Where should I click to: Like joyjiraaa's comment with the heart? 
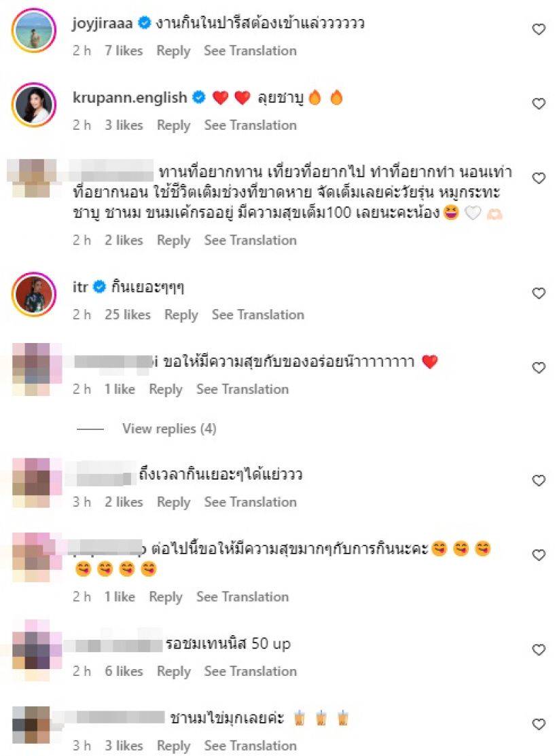point(539,29)
